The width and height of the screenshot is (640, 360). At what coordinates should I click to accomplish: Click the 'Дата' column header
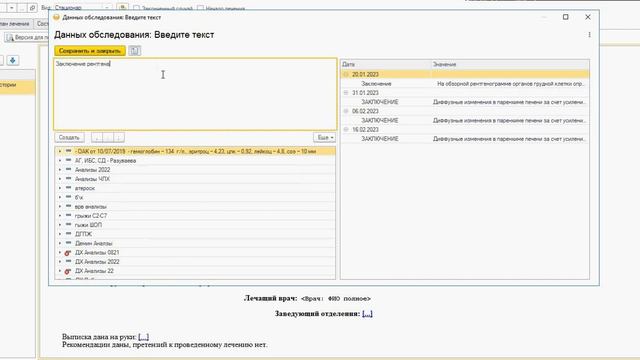point(386,64)
